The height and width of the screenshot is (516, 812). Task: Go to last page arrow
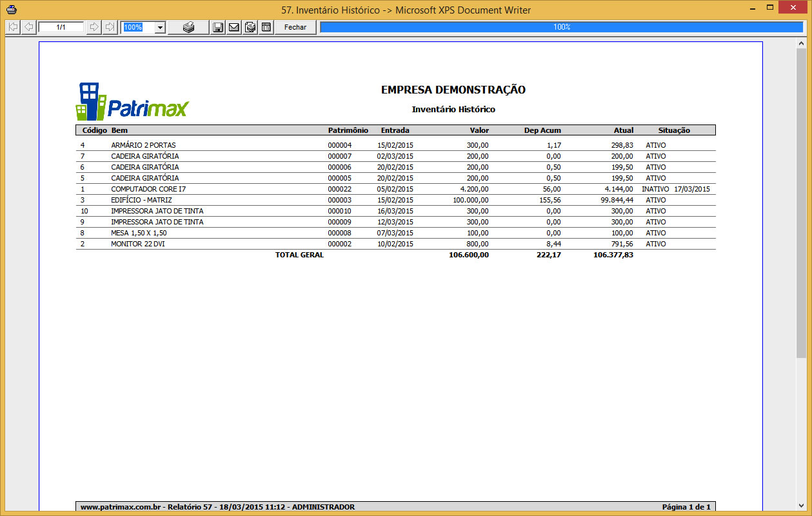click(110, 27)
